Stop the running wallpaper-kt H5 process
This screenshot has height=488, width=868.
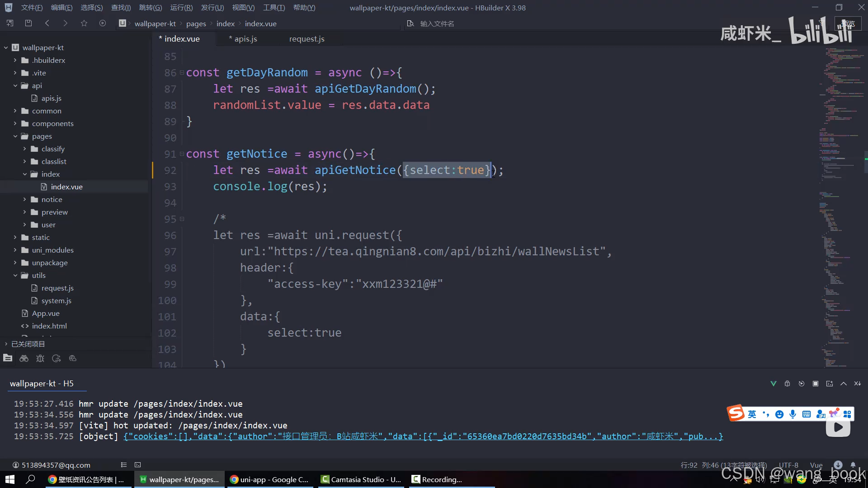pyautogui.click(x=816, y=384)
